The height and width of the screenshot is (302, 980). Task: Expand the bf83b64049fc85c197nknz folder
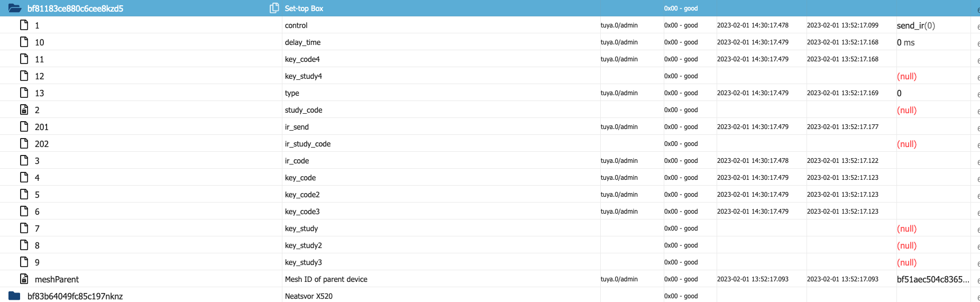15,296
